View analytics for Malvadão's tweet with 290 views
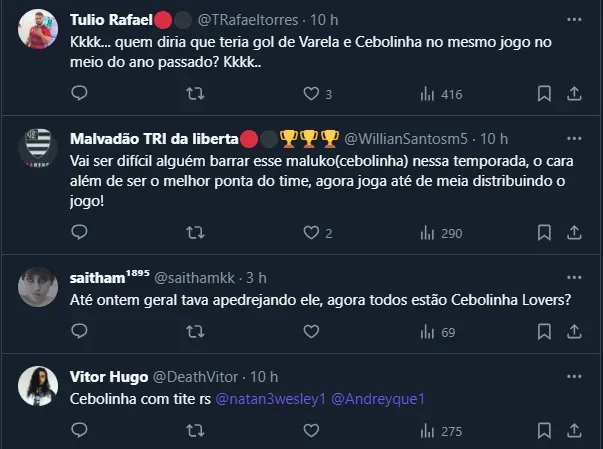The image size is (603, 449). [x=441, y=233]
